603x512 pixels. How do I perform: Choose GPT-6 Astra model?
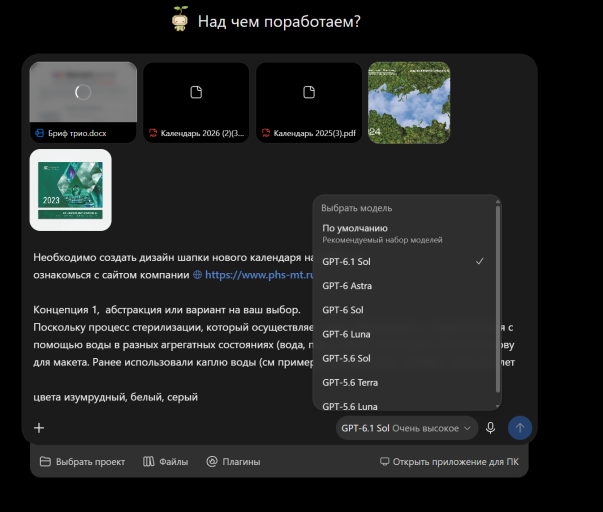point(404,286)
